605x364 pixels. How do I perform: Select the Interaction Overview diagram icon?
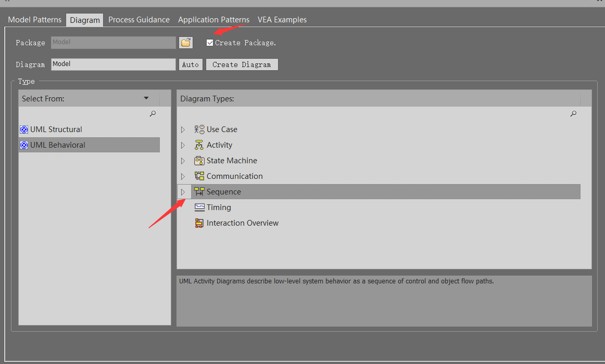[x=199, y=223]
